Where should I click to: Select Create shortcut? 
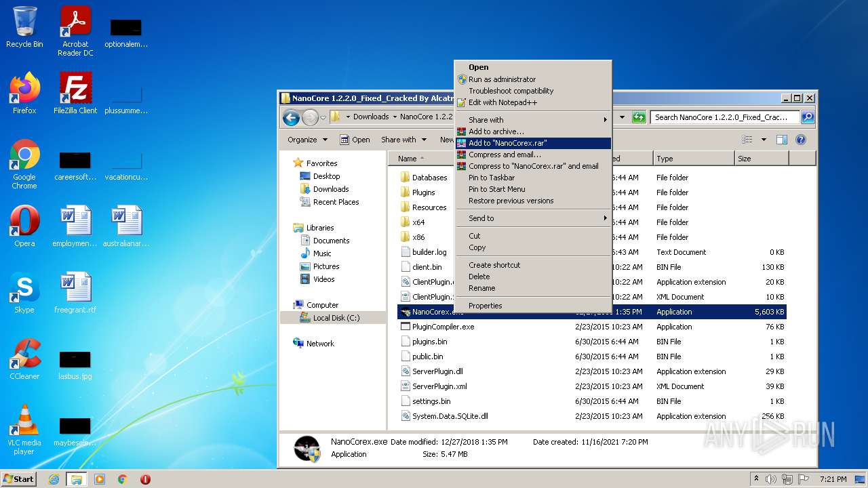[534, 265]
